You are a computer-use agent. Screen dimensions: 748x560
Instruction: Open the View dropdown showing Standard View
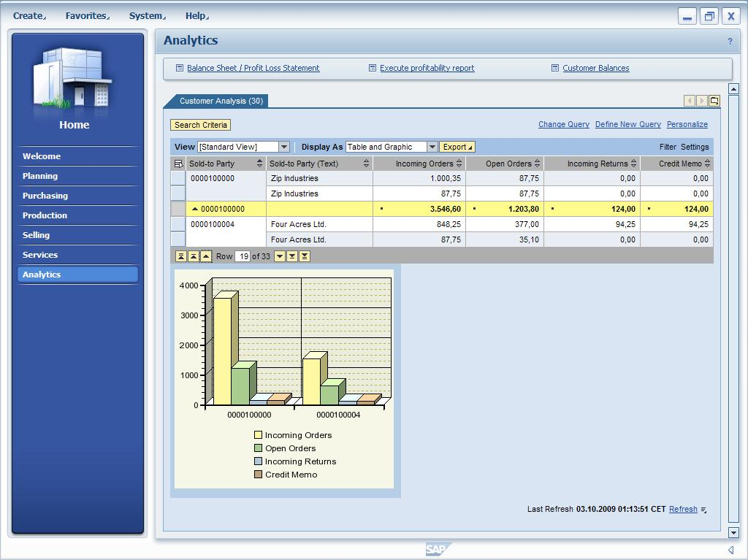click(284, 147)
